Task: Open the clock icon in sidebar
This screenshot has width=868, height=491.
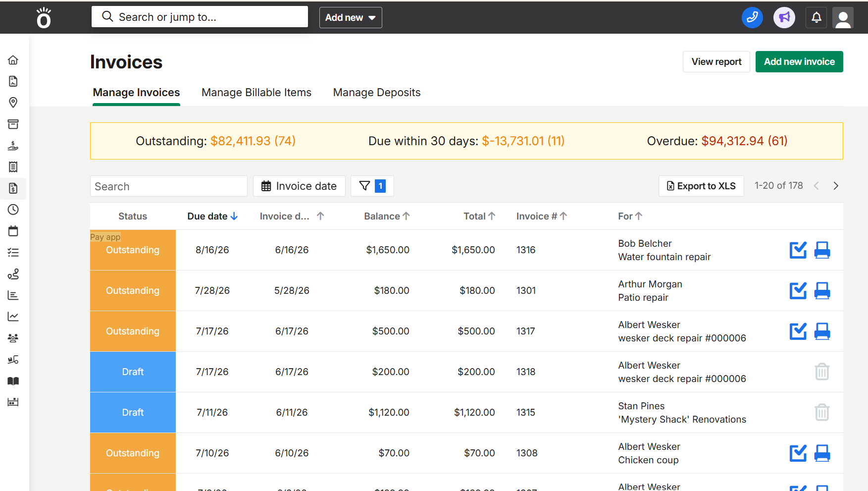Action: pos(13,210)
